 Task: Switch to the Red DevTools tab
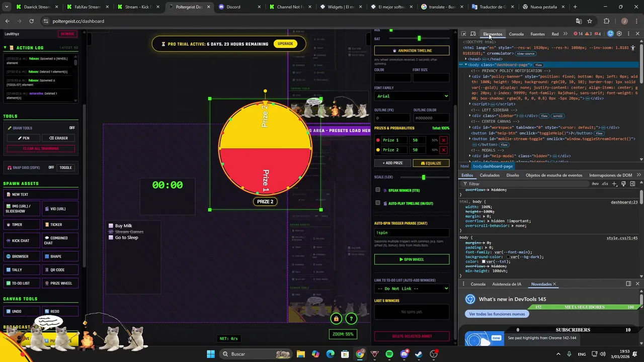pos(555,34)
